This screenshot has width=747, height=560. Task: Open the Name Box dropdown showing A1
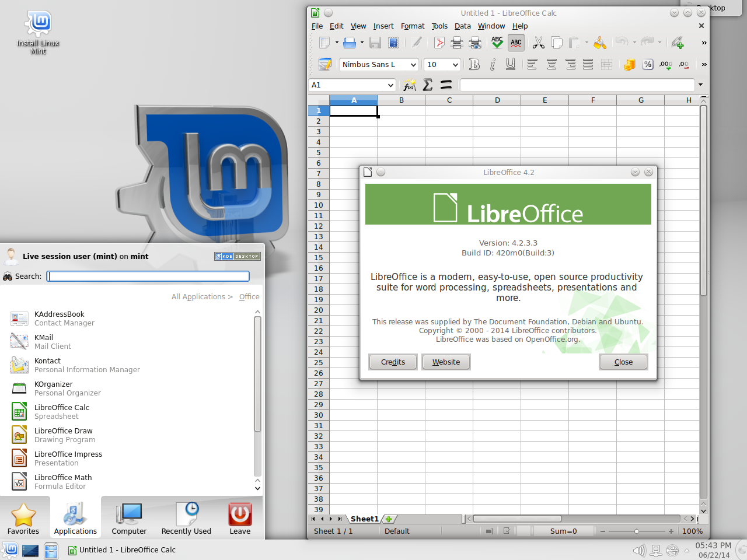tap(390, 85)
